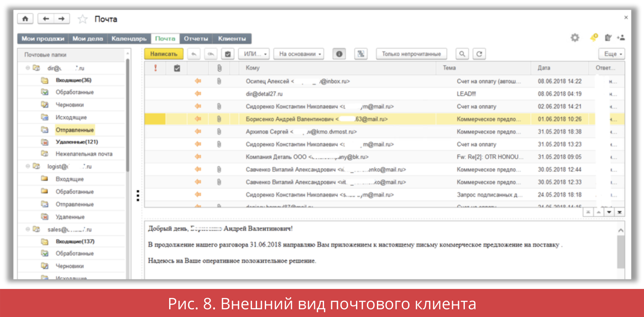This screenshot has width=644, height=317.
Task: Navigate back with left arrow
Action: point(46,19)
